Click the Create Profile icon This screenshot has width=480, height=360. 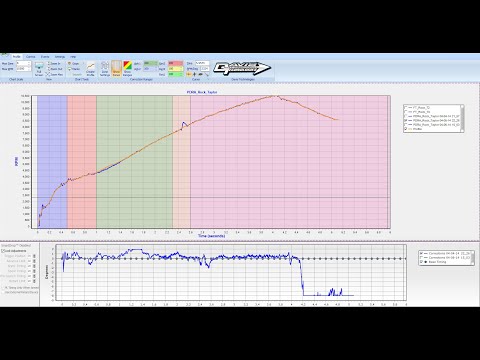[90, 69]
